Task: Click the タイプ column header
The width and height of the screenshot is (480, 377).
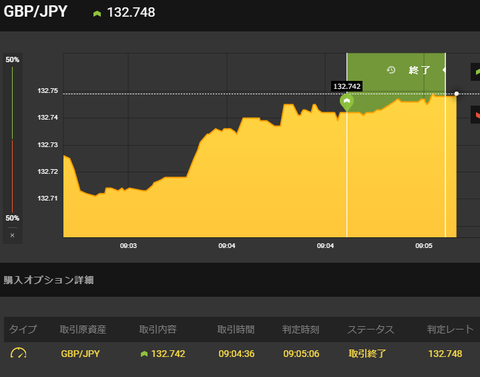Action: [x=23, y=330]
